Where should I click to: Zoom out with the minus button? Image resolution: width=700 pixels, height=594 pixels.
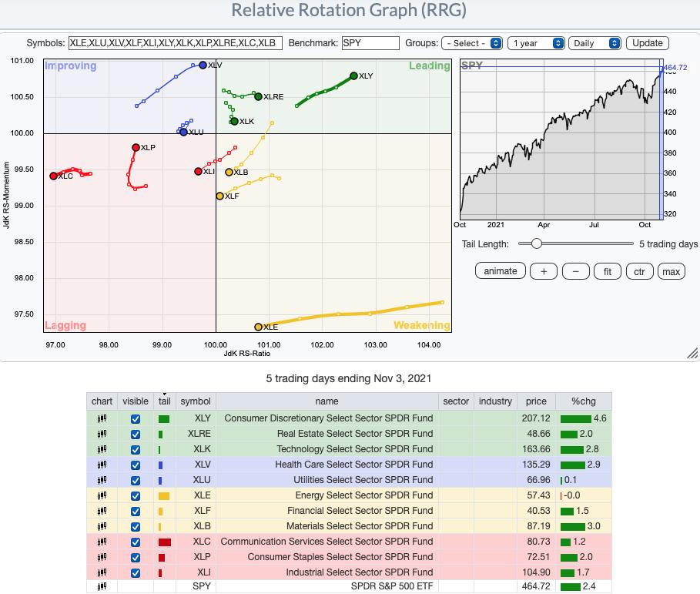pyautogui.click(x=576, y=271)
